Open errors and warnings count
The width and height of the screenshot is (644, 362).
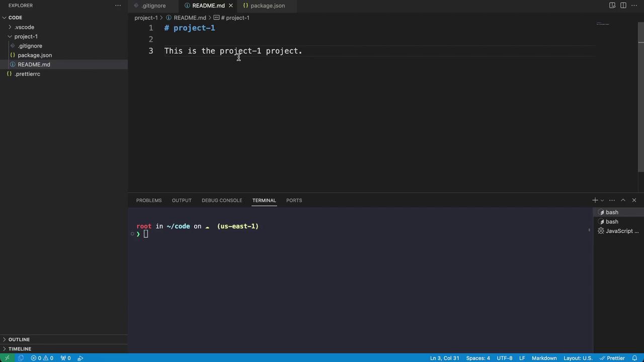(42, 358)
